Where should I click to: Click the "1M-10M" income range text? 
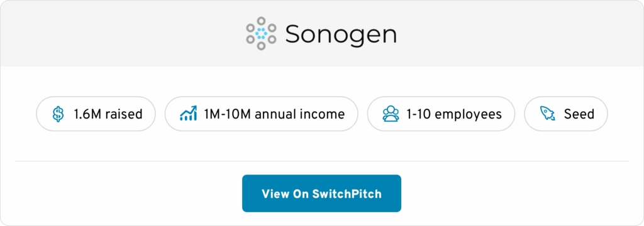pyautogui.click(x=227, y=114)
